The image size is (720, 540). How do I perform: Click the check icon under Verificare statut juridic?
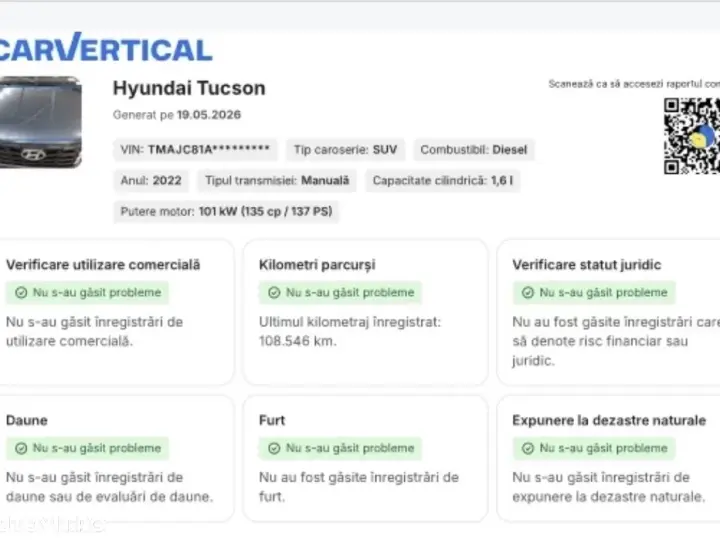pos(528,292)
